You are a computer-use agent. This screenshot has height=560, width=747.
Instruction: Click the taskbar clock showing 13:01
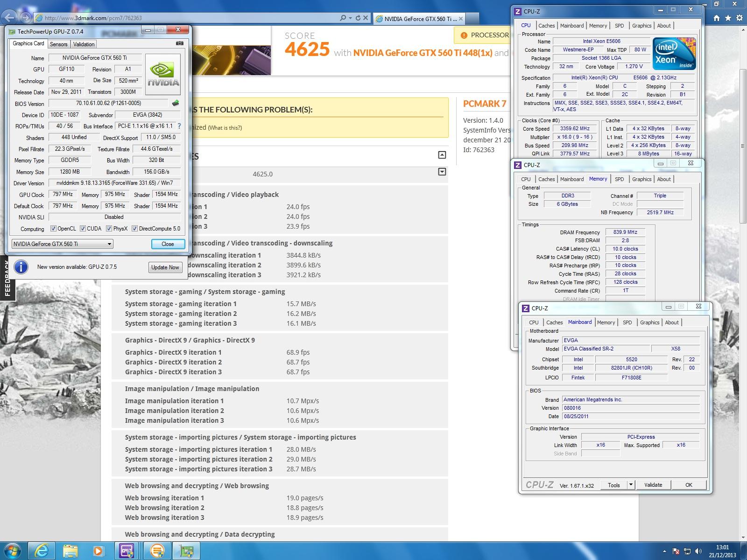click(x=722, y=551)
